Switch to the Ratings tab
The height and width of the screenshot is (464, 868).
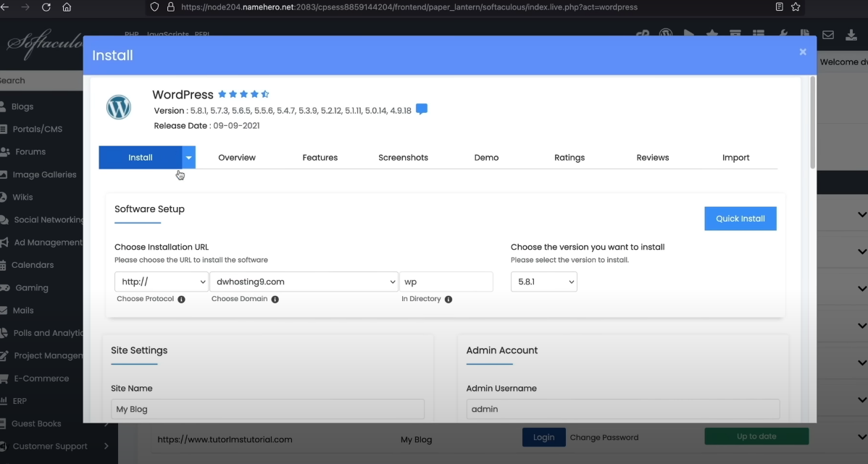tap(569, 158)
